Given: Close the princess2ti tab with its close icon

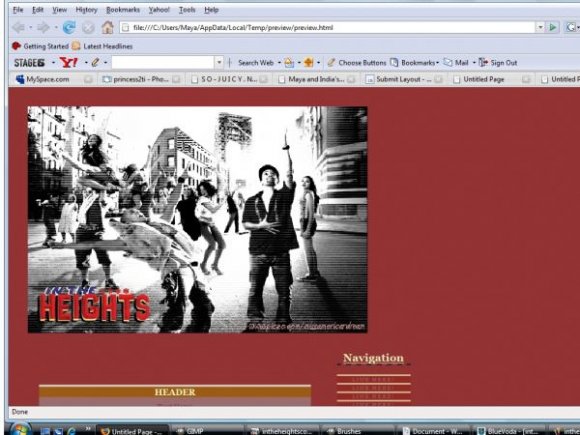Looking at the screenshot, I should click(176, 79).
